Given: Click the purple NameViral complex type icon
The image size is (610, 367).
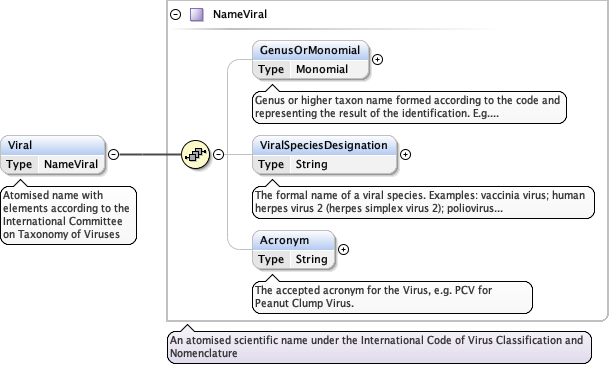Looking at the screenshot, I should (196, 15).
